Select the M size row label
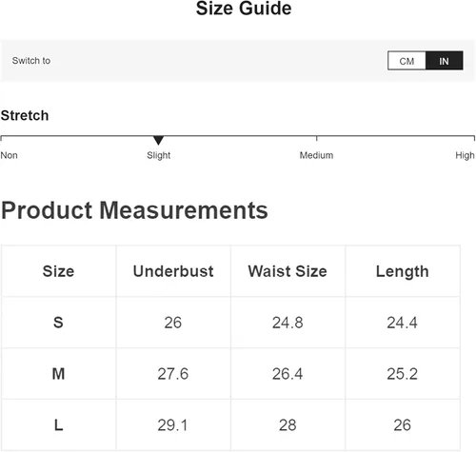The image size is (476, 452). point(58,374)
